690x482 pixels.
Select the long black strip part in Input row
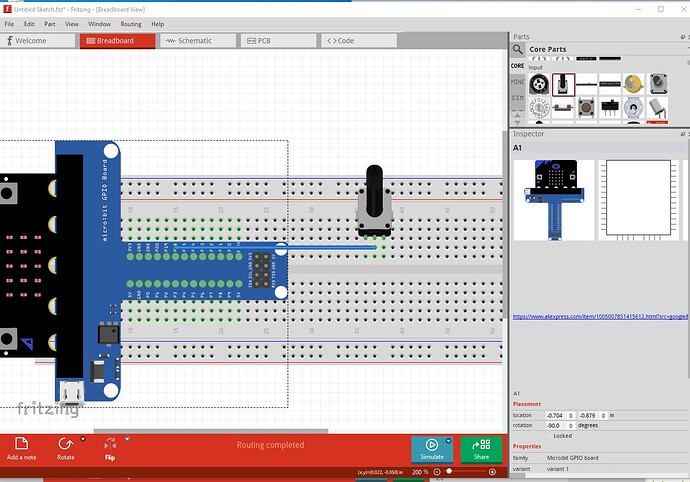click(x=610, y=84)
